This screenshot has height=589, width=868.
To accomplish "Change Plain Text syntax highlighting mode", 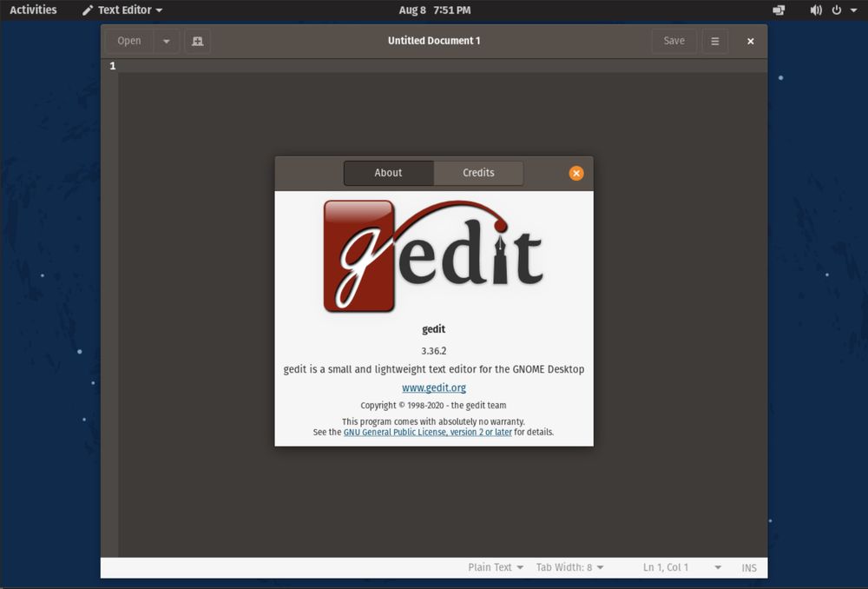I will point(496,567).
